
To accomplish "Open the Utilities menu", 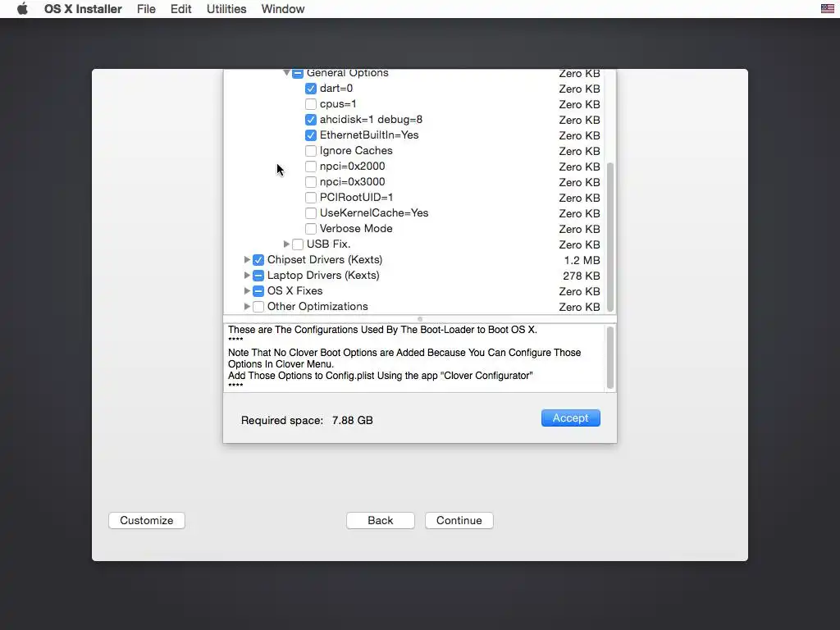I will pyautogui.click(x=226, y=9).
